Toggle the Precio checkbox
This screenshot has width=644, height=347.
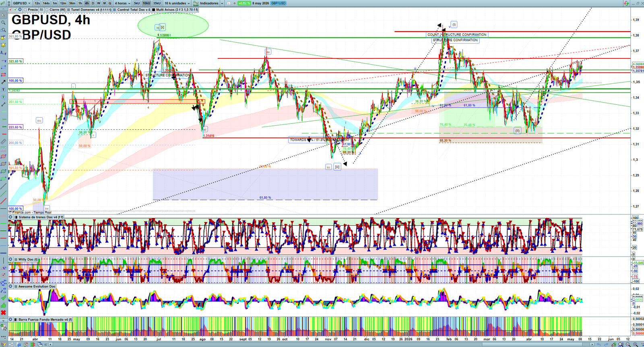[25, 10]
